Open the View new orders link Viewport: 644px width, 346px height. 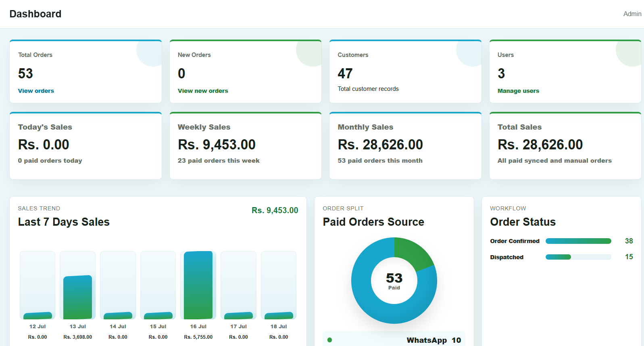click(203, 91)
